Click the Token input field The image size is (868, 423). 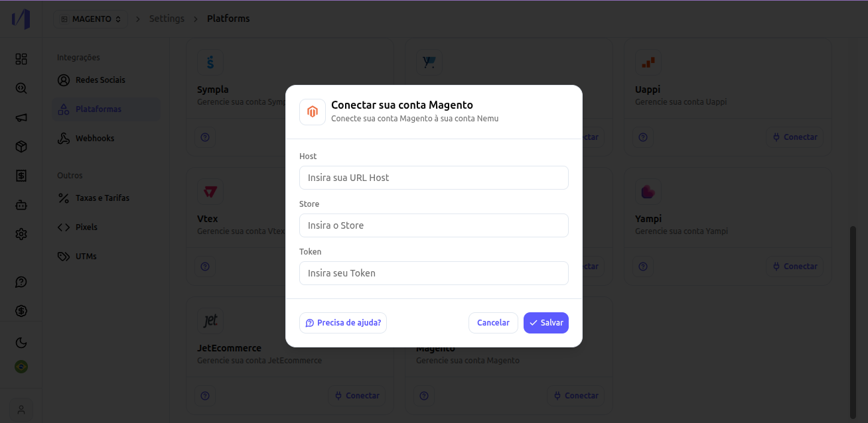(434, 273)
